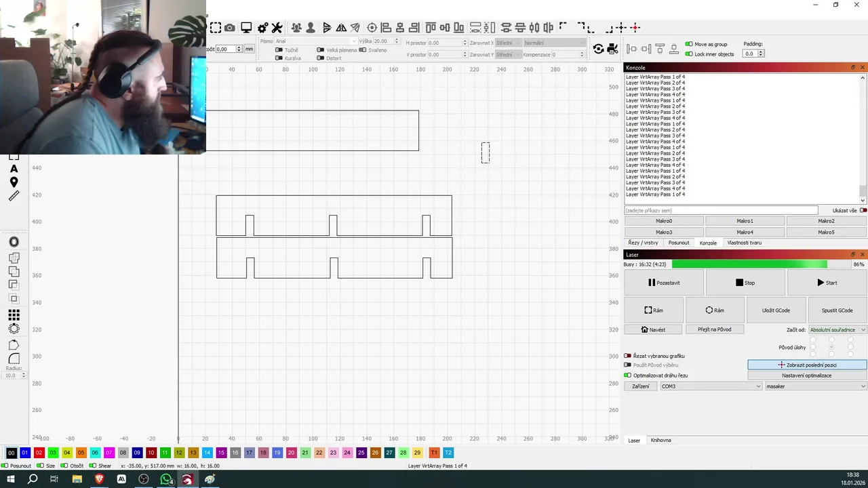Open the Knihovna tab
This screenshot has width=868, height=488.
[x=660, y=441]
